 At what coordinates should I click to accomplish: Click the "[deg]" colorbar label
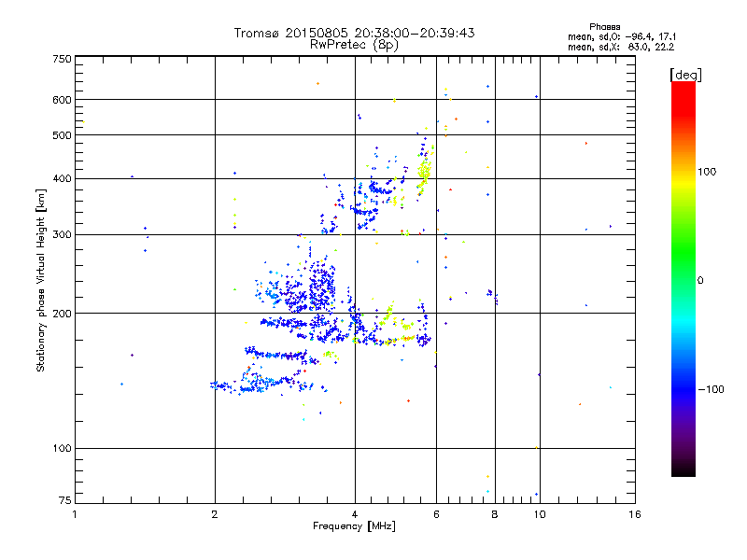click(685, 75)
